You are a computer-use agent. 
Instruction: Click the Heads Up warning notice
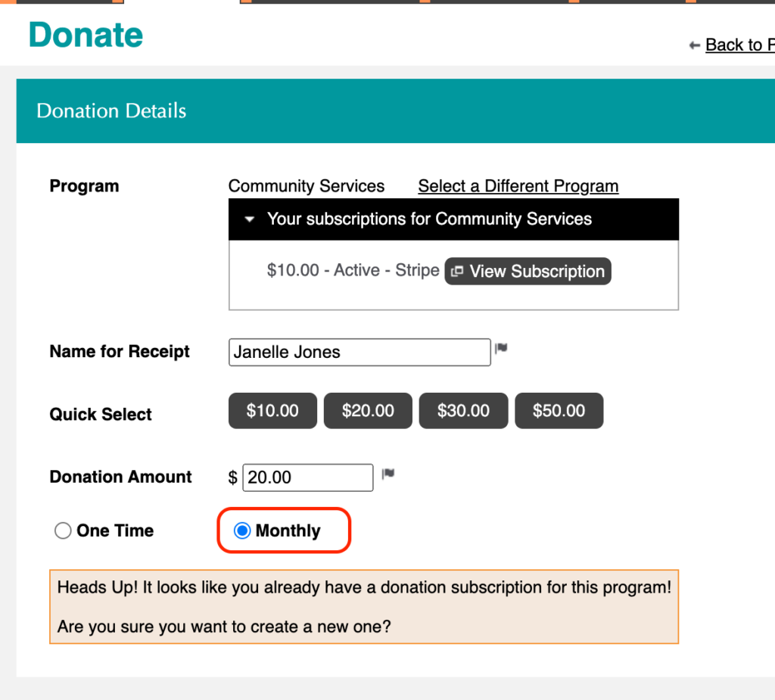point(363,607)
